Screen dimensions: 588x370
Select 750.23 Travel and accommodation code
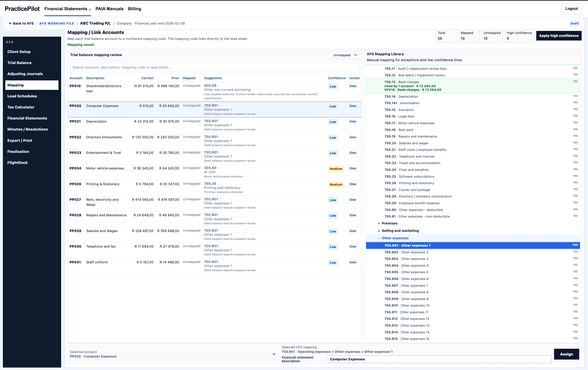tap(473, 163)
